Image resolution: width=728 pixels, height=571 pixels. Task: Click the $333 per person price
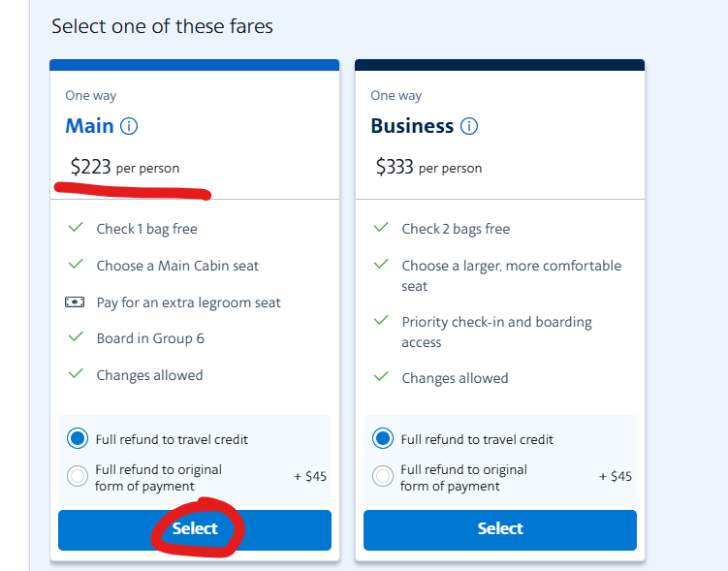click(428, 168)
